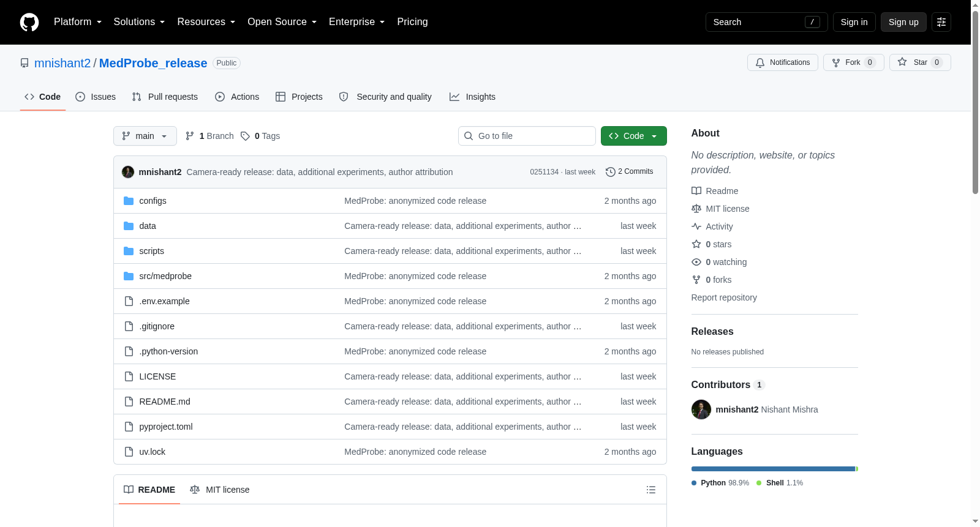Click the Readme book icon in About
Screen dimensions: 980x527
(696, 191)
